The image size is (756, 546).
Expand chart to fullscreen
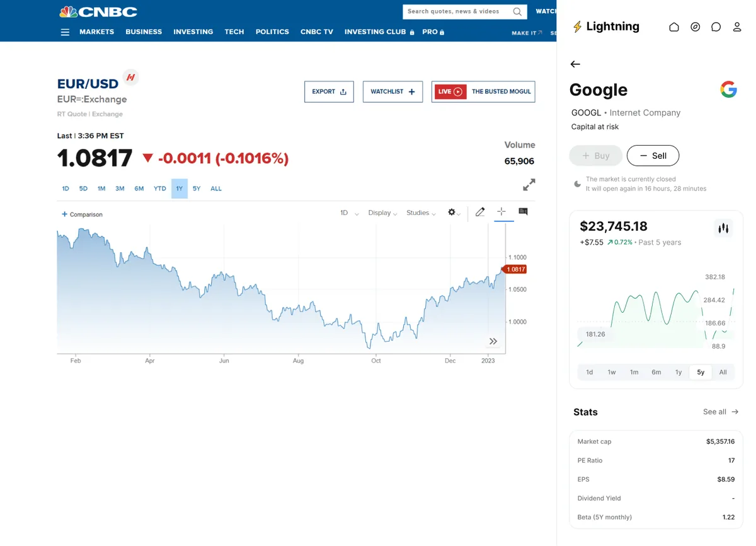[x=529, y=185]
